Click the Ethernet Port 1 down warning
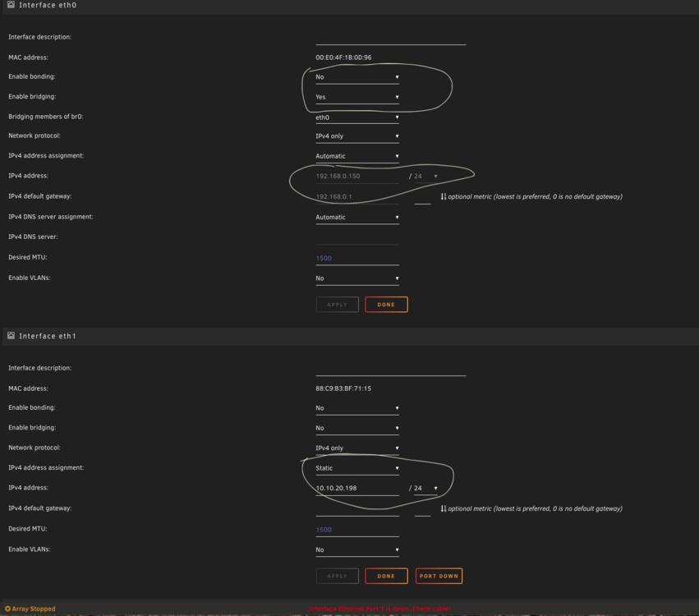699x616 pixels. click(x=379, y=609)
